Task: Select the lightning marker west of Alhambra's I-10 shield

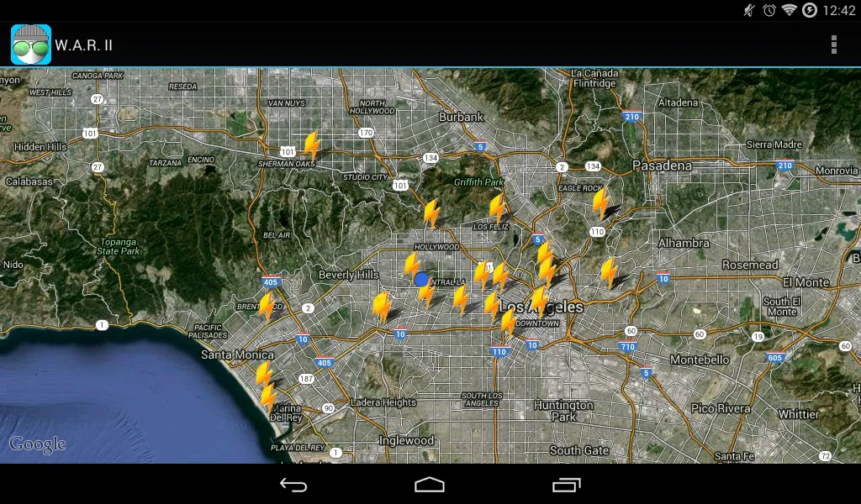Action: pyautogui.click(x=609, y=272)
